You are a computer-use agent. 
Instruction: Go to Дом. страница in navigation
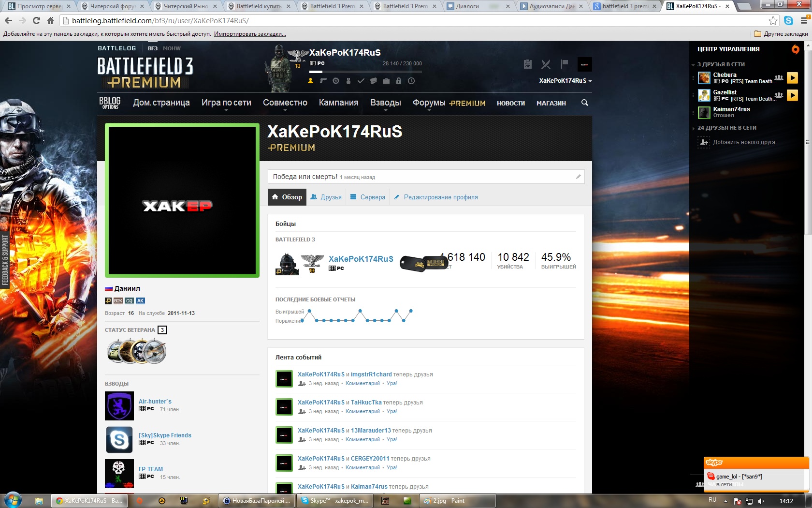click(161, 103)
